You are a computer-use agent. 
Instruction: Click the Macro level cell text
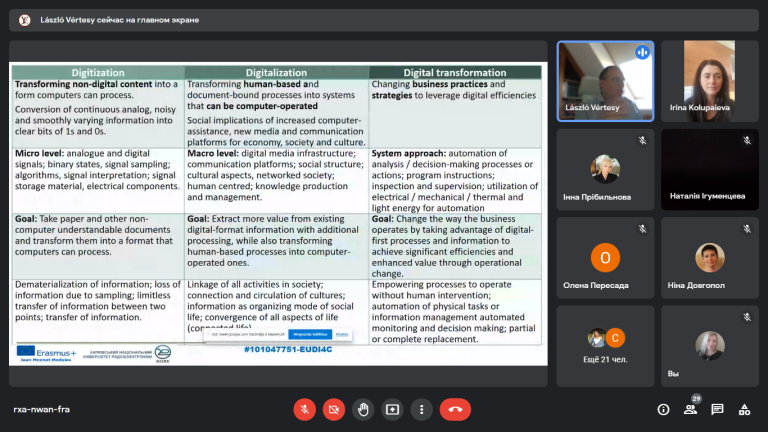tap(275, 175)
